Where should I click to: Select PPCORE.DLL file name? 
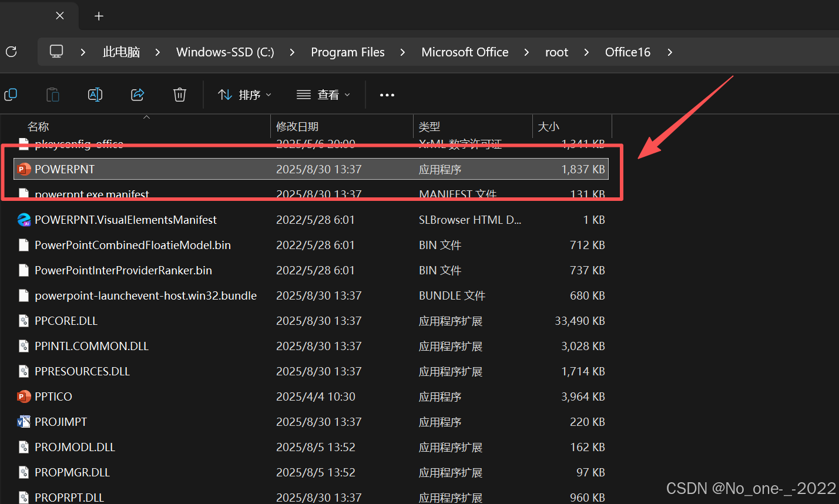coord(66,321)
